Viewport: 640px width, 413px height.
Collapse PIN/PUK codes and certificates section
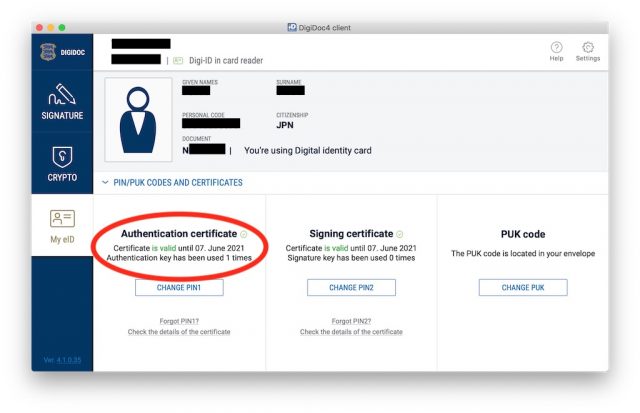pos(178,182)
